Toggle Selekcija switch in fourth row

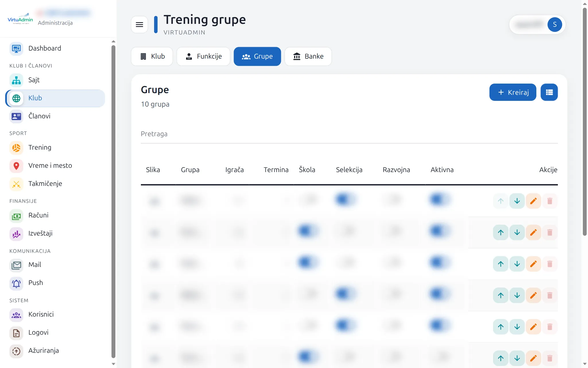tap(346, 294)
